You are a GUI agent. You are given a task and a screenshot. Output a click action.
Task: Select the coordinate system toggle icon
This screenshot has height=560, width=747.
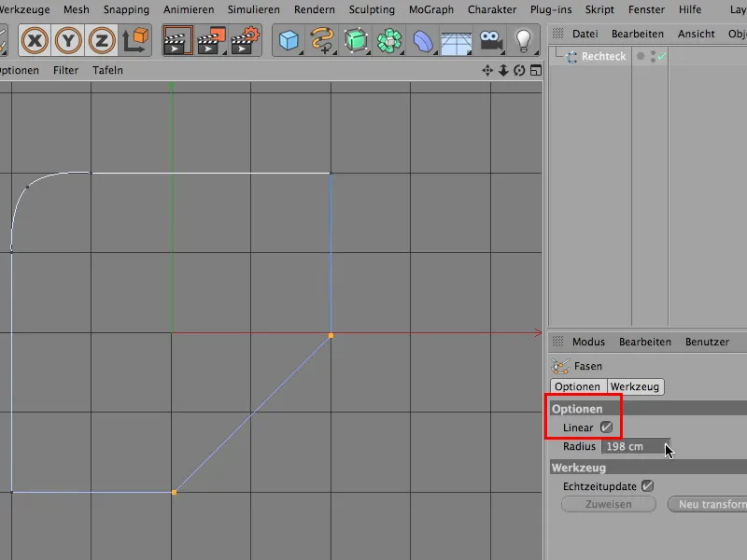tap(134, 40)
